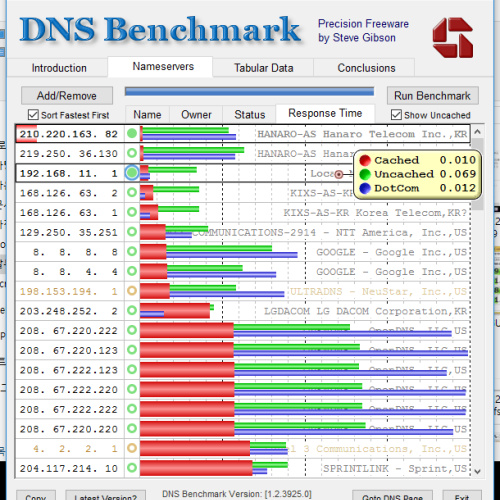Select IP address 129.250.35.251
Image resolution: width=500 pixels, height=500 pixels.
click(69, 232)
